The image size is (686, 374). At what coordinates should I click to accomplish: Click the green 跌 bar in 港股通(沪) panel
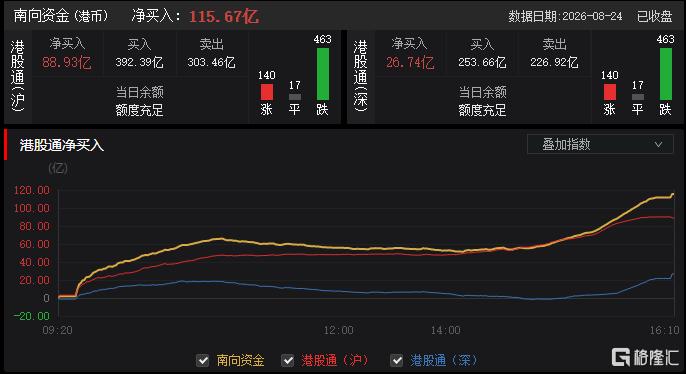pos(323,74)
